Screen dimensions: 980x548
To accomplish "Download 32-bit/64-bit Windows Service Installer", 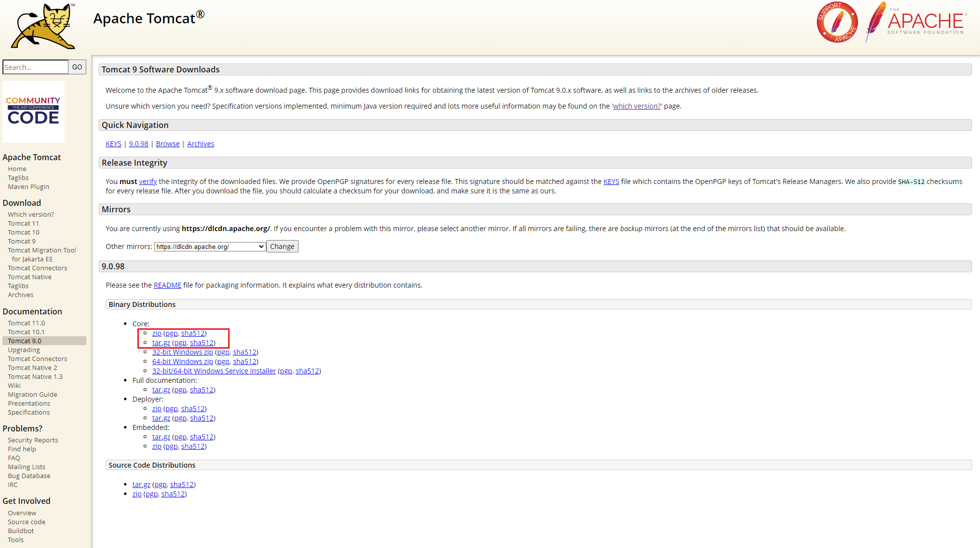I will pos(214,371).
